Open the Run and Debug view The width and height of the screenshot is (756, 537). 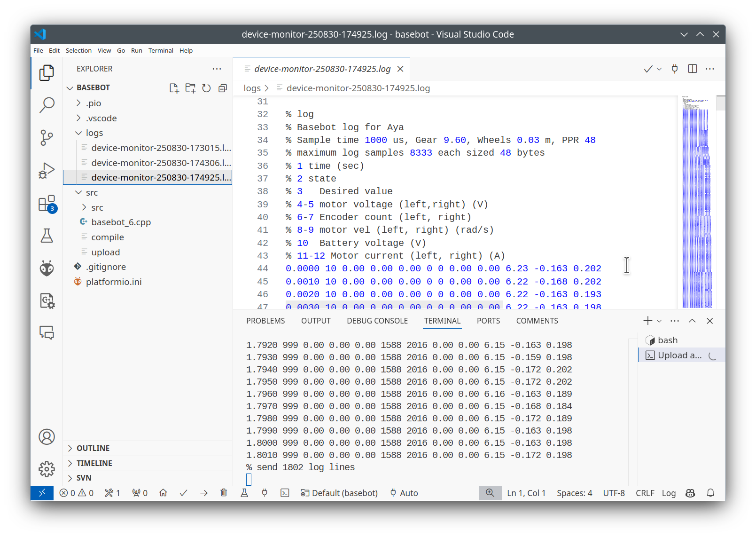coord(47,170)
